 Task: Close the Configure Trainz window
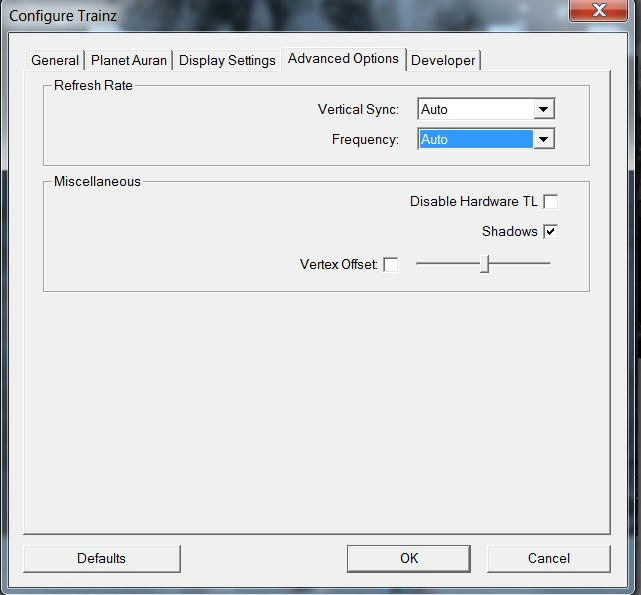598,11
